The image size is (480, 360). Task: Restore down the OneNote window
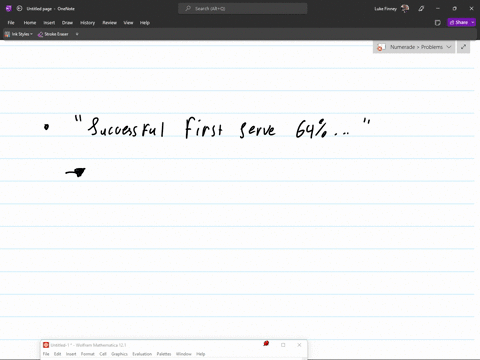[x=455, y=9]
